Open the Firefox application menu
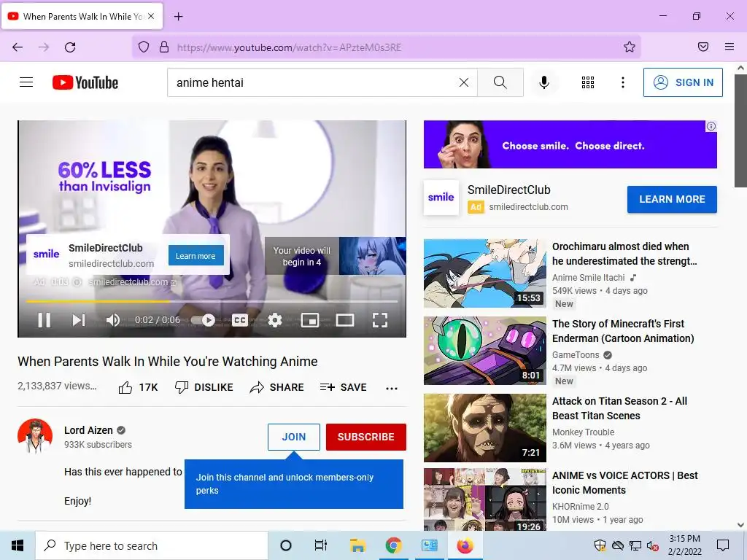The image size is (747, 560). pyautogui.click(x=729, y=47)
